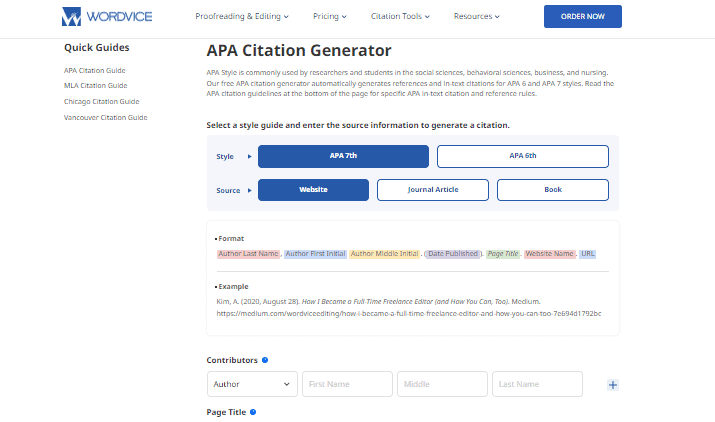Expand the Pricing menu
The height and width of the screenshot is (422, 715).
330,16
